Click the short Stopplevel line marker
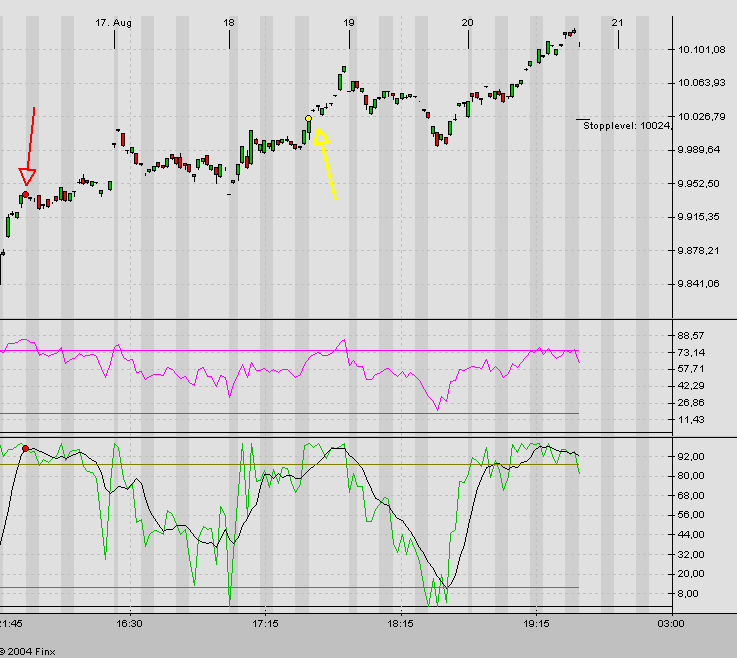The width and height of the screenshot is (737, 658). [583, 119]
